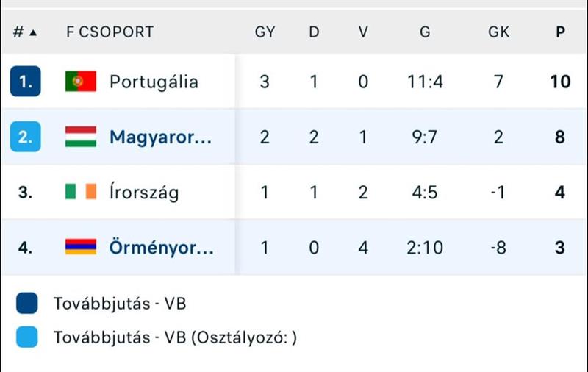Click the Hungary flag icon
The image size is (588, 372).
point(81,137)
